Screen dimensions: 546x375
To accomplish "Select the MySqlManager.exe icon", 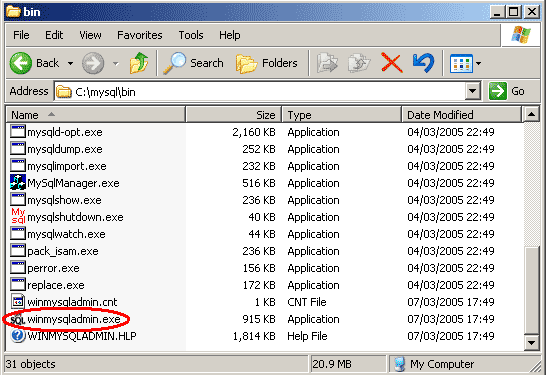I will click(x=18, y=182).
